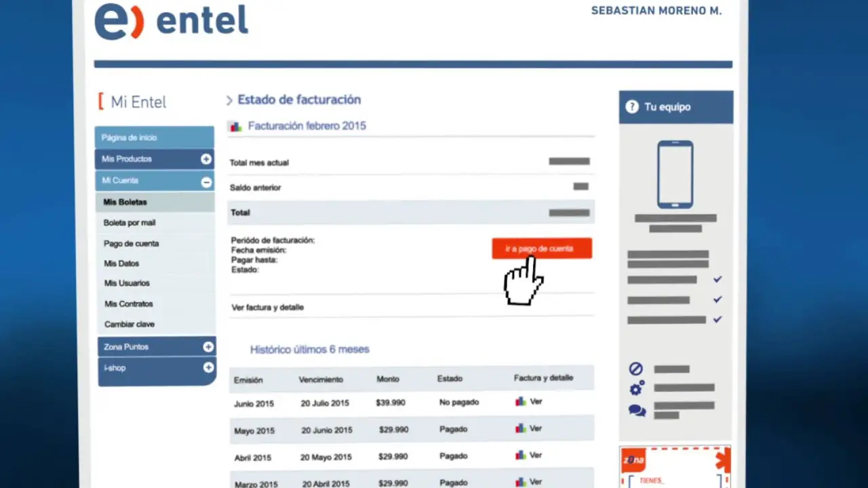
Task: Open Pago de cuenta submenu item
Action: click(132, 243)
